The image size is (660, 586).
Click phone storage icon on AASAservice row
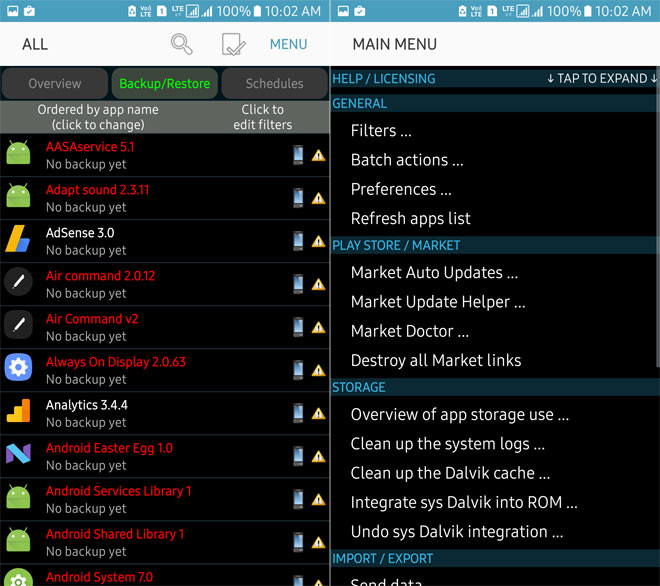coord(298,154)
